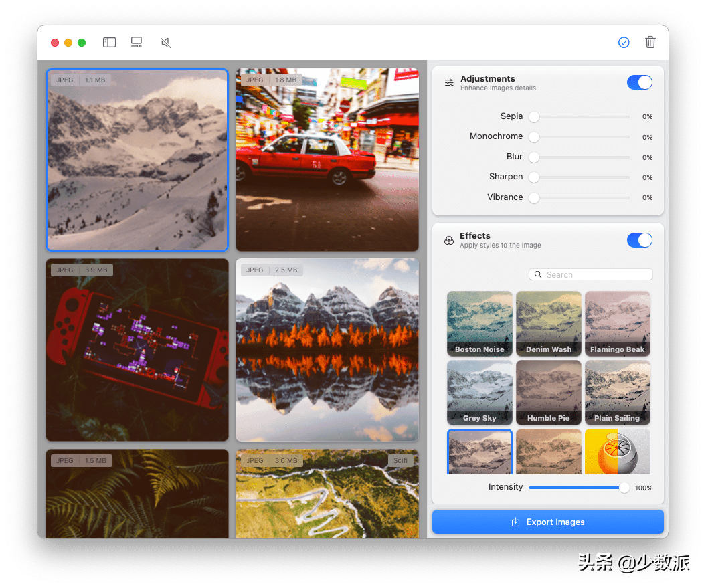
Task: Click the 'Enhance images details' subtitle
Action: [498, 88]
